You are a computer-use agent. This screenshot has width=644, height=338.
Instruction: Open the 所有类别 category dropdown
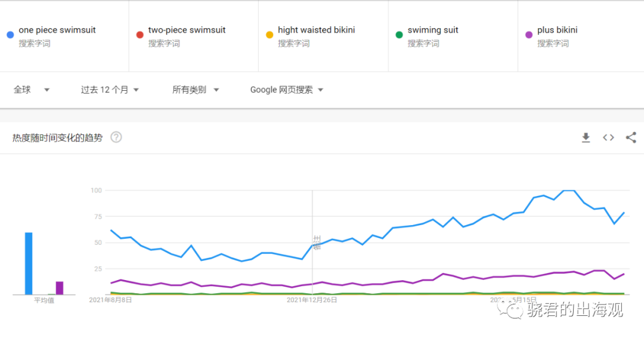196,90
